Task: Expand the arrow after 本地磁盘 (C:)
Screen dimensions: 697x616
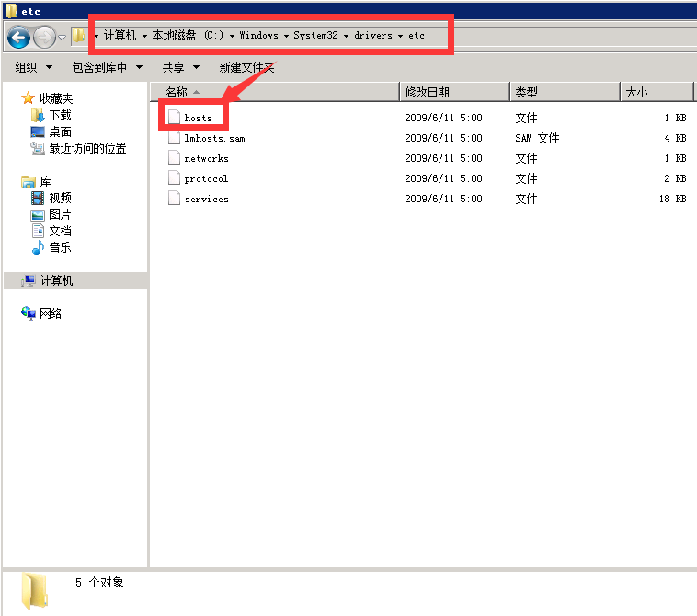Action: 232,36
